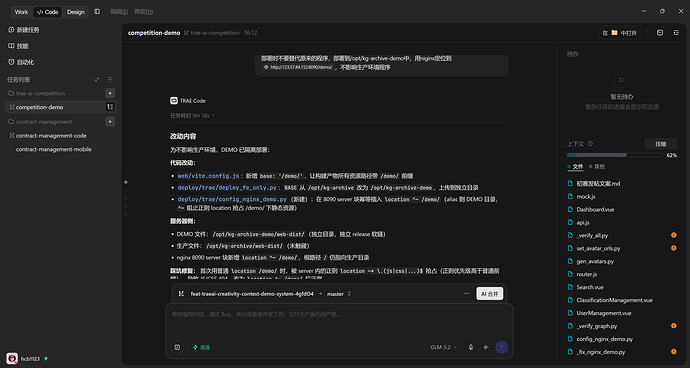Open the more options ellipsis near AI 合并
Screen dimensions: 690x368
tap(466, 294)
